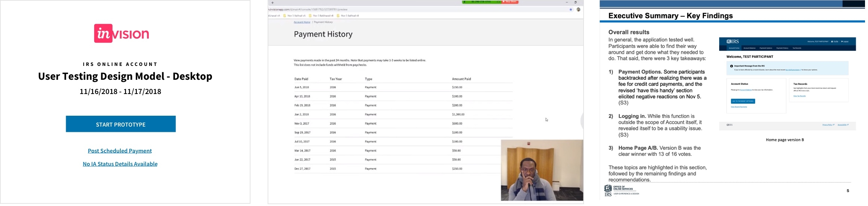Open the View Tax Records link
This screenshot has width=868, height=206.
[x=800, y=96]
